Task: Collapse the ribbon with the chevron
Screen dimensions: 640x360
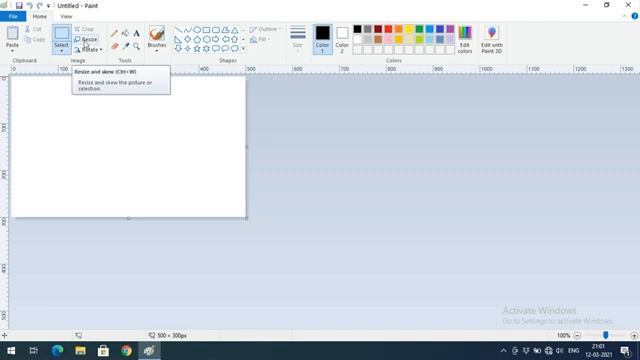Action: [624, 16]
